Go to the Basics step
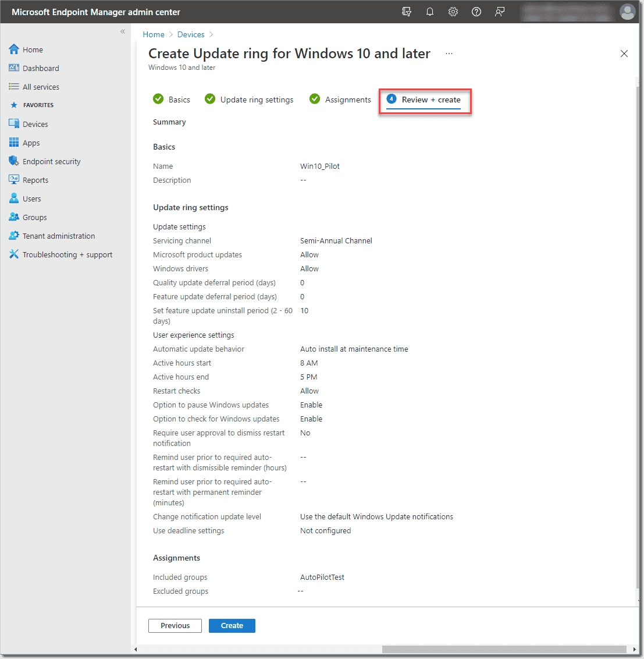644x659 pixels. pos(172,100)
